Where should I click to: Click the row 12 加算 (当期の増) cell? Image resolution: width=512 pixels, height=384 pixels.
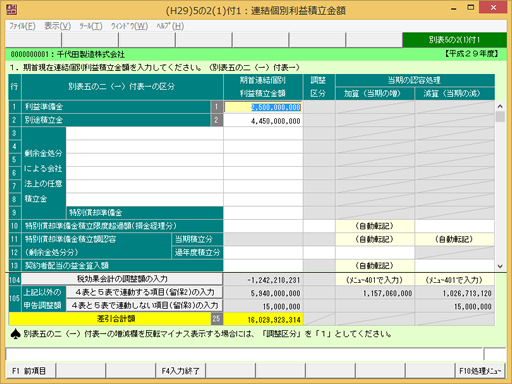coord(375,252)
